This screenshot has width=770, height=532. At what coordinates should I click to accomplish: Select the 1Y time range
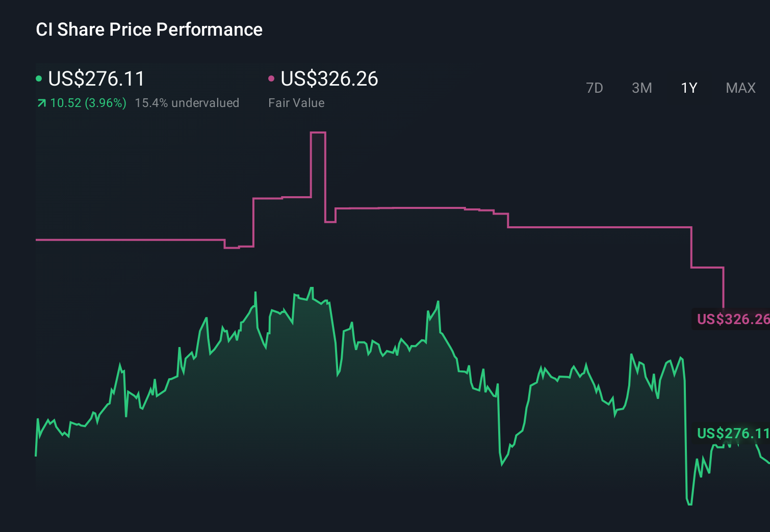pyautogui.click(x=688, y=88)
